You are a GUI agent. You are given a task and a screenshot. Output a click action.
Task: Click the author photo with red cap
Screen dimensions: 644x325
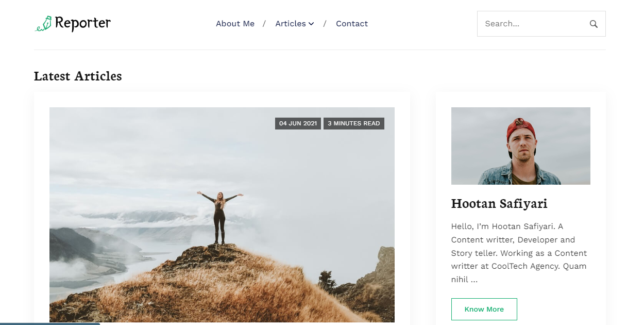click(x=520, y=146)
